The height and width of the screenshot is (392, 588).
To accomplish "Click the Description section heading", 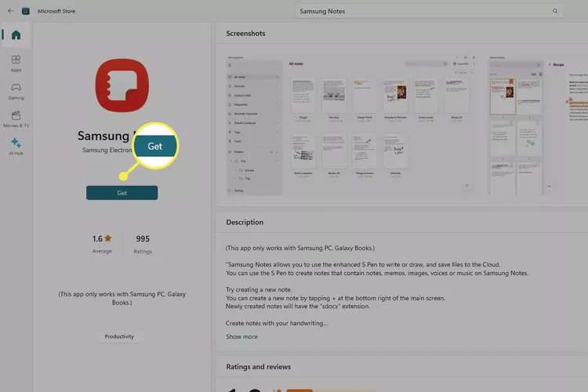I will point(245,222).
